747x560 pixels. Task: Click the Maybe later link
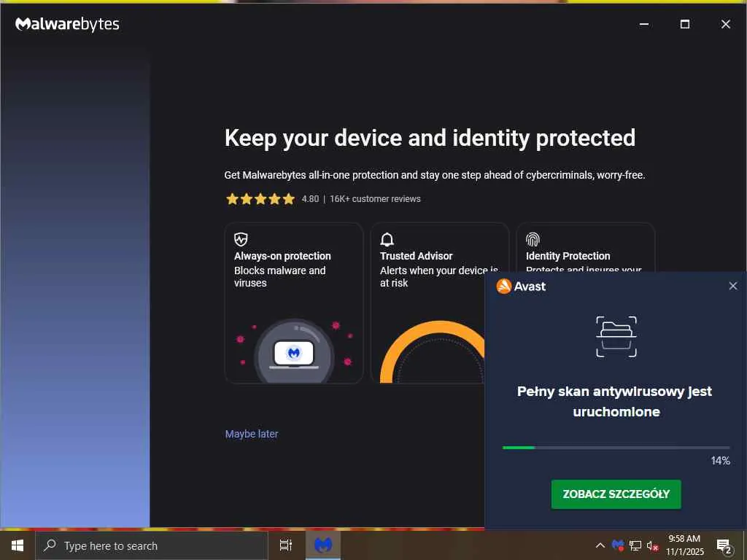point(252,434)
